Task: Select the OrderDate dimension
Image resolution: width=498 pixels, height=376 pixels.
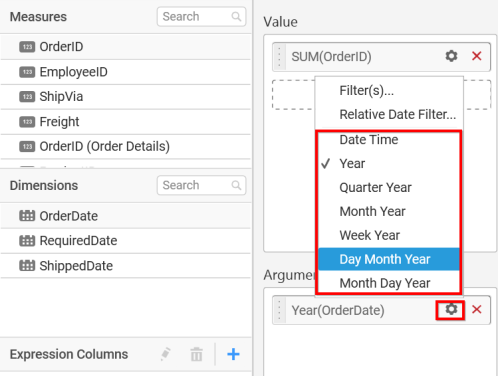Action: pos(125,216)
